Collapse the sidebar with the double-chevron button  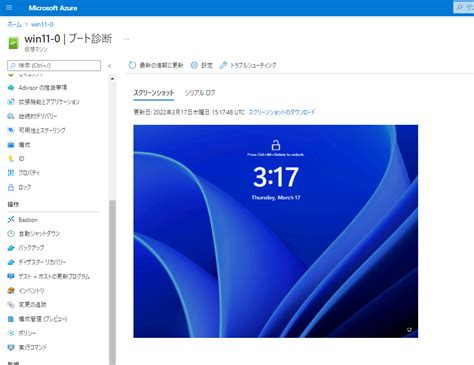click(x=109, y=66)
